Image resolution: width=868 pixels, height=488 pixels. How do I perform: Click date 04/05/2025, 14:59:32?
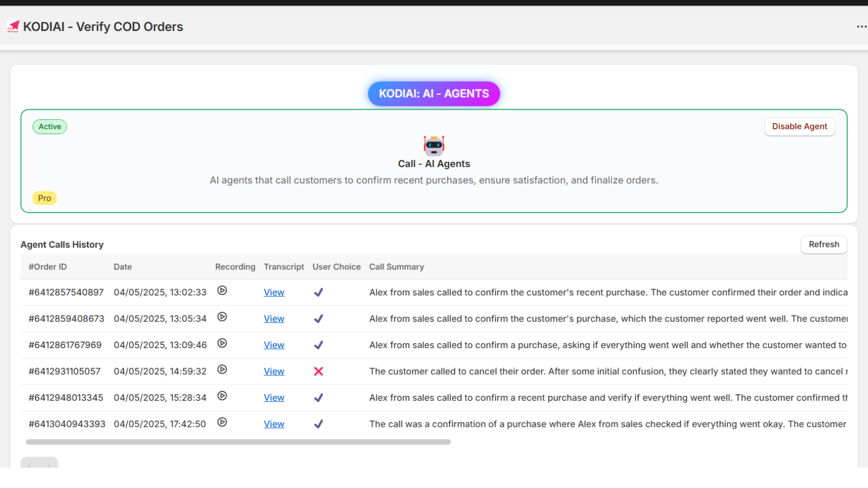(x=160, y=371)
